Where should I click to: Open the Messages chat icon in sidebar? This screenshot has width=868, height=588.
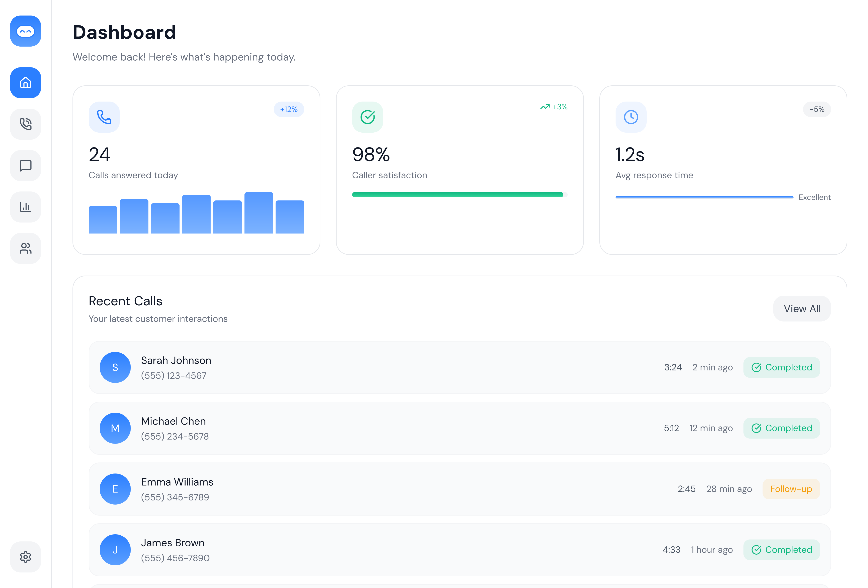[x=25, y=165]
